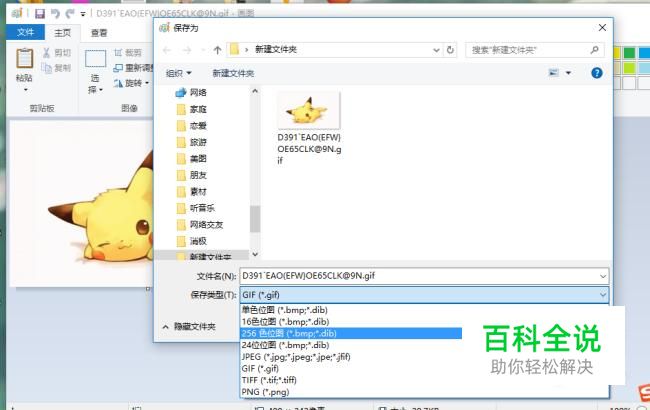Expand the 粘贴 dropdown arrow
Viewport: 650px width, 410px height.
tap(24, 89)
